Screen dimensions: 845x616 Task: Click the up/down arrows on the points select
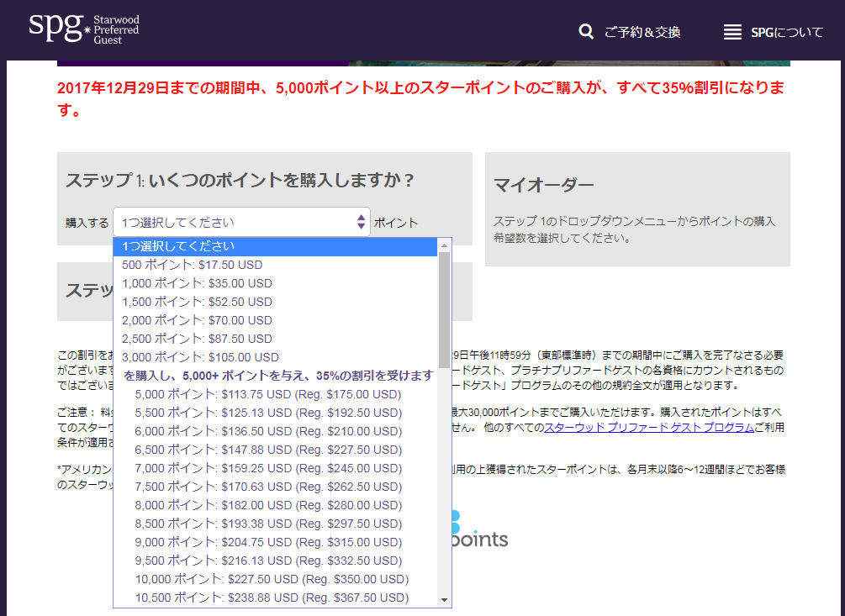click(361, 222)
